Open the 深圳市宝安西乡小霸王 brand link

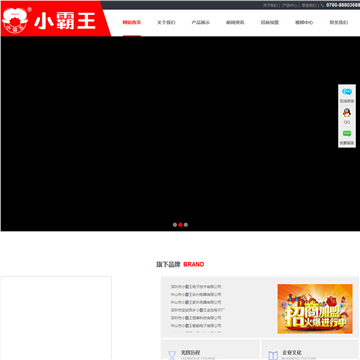(198, 310)
